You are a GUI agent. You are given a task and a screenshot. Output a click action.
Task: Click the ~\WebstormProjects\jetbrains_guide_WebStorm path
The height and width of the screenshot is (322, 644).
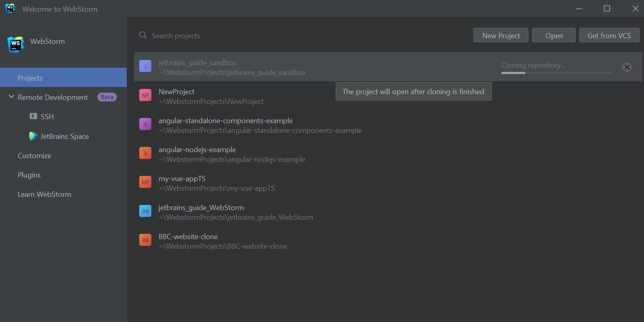tap(236, 217)
